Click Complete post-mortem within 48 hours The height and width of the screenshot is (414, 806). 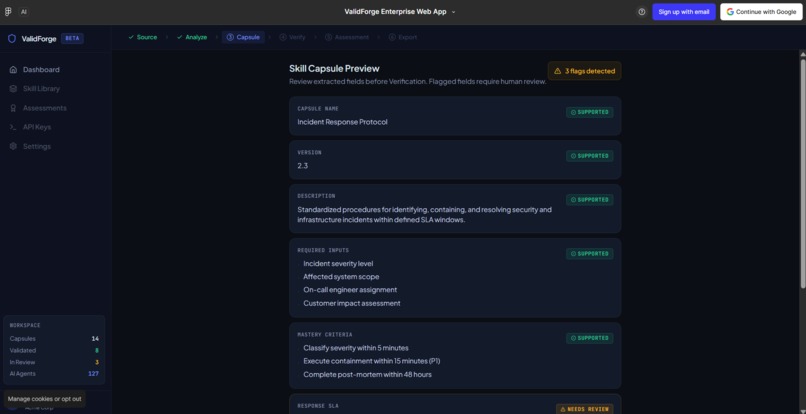tap(368, 374)
